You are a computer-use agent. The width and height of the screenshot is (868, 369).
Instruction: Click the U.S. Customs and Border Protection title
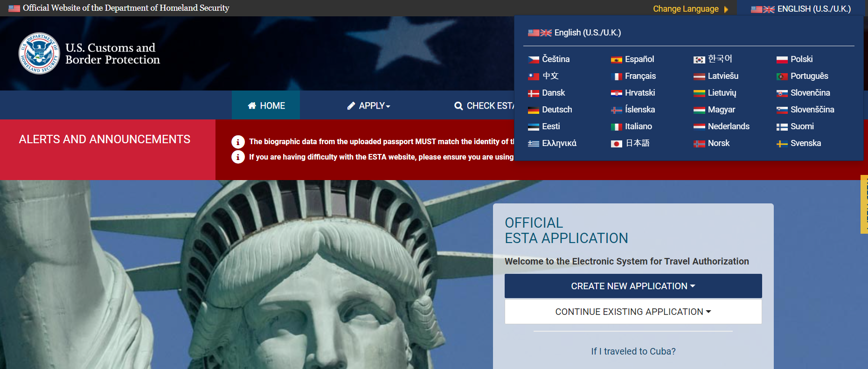[x=112, y=54]
